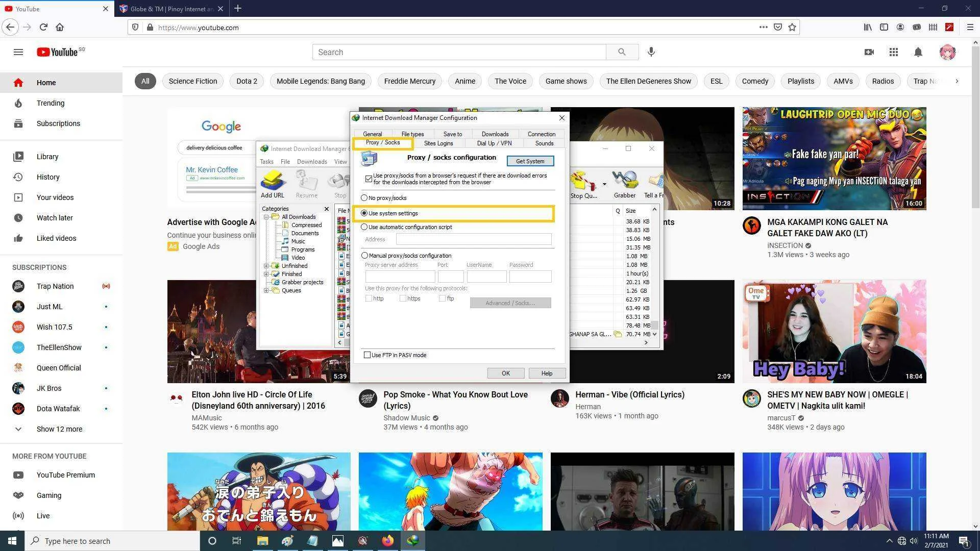Open File Explorer from taskbar

click(x=262, y=541)
